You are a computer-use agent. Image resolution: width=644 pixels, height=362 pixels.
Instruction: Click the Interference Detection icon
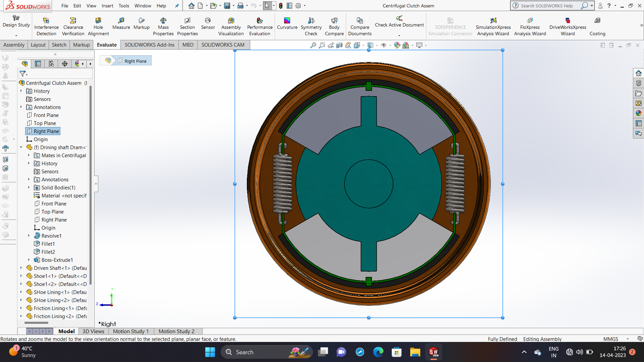(46, 26)
